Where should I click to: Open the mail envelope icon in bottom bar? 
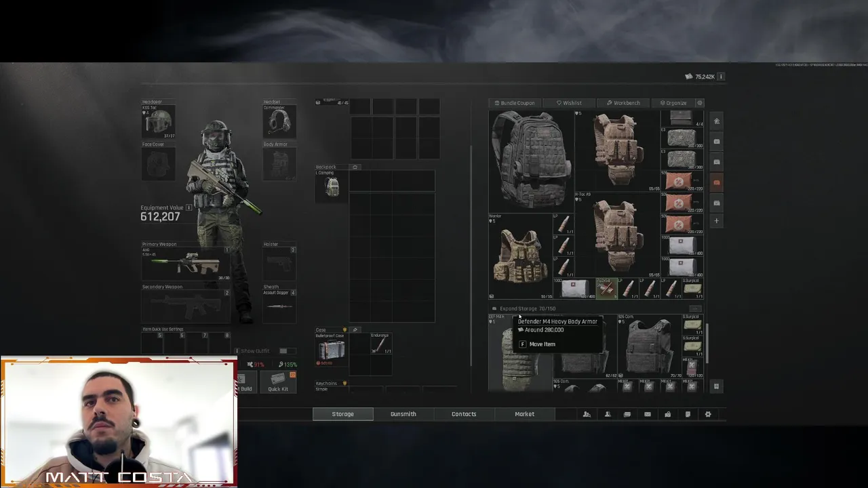[x=648, y=414]
